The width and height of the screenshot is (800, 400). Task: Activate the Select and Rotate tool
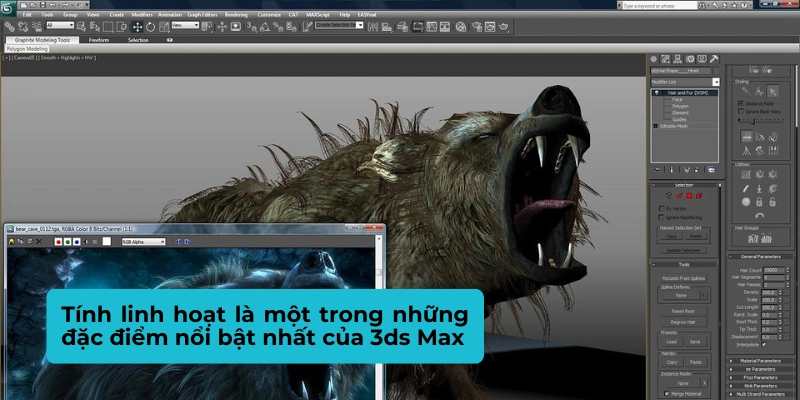(151, 27)
